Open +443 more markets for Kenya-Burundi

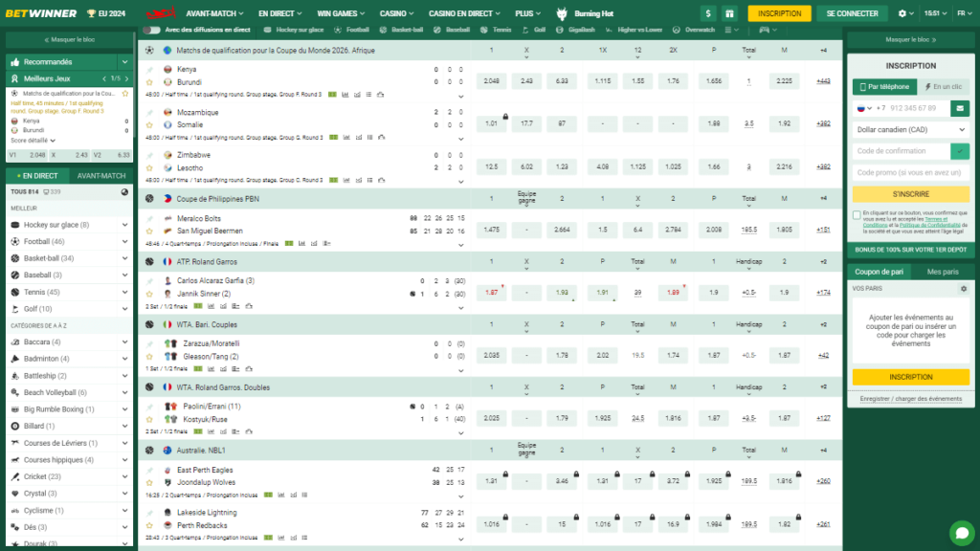tap(823, 81)
